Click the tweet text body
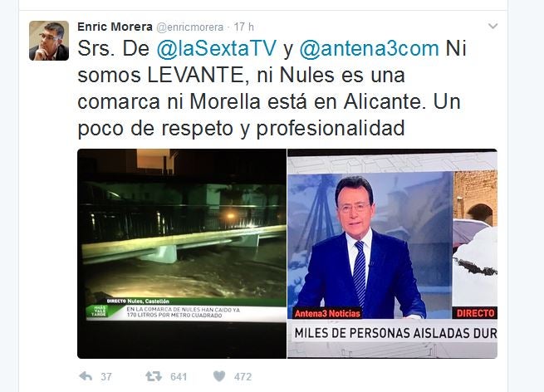The image size is (544, 392). point(272,89)
